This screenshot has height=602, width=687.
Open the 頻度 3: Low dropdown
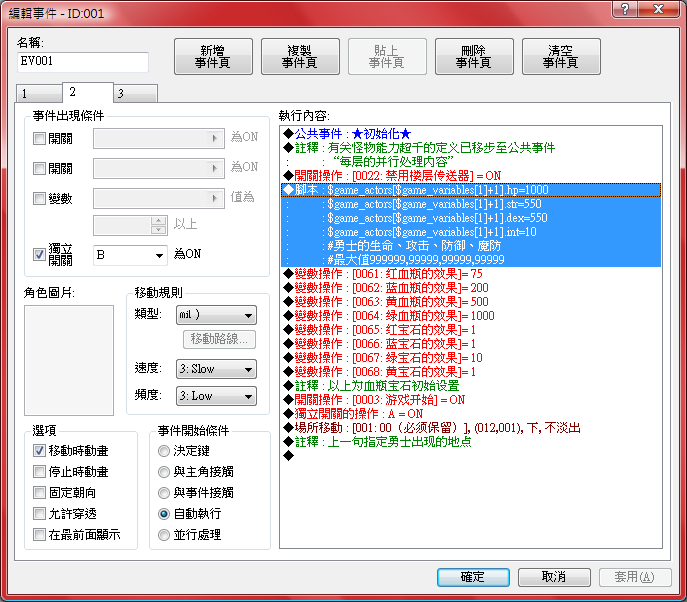click(216, 396)
